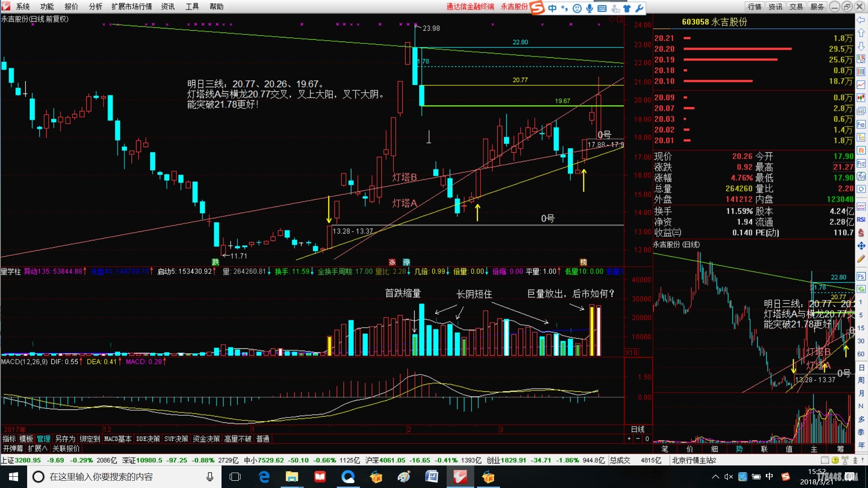Click the Windows search input box
Image resolution: width=868 pixels, height=488 pixels.
tap(124, 477)
